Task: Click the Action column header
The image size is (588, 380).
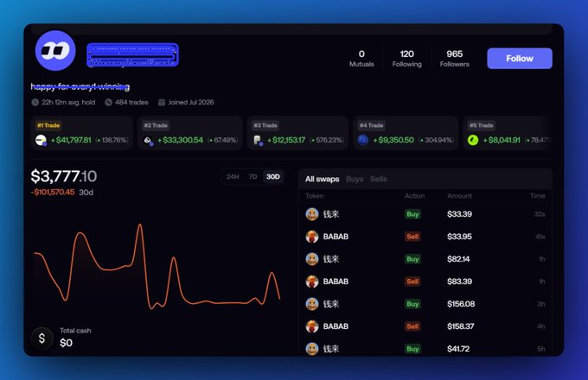Action: [x=414, y=196]
